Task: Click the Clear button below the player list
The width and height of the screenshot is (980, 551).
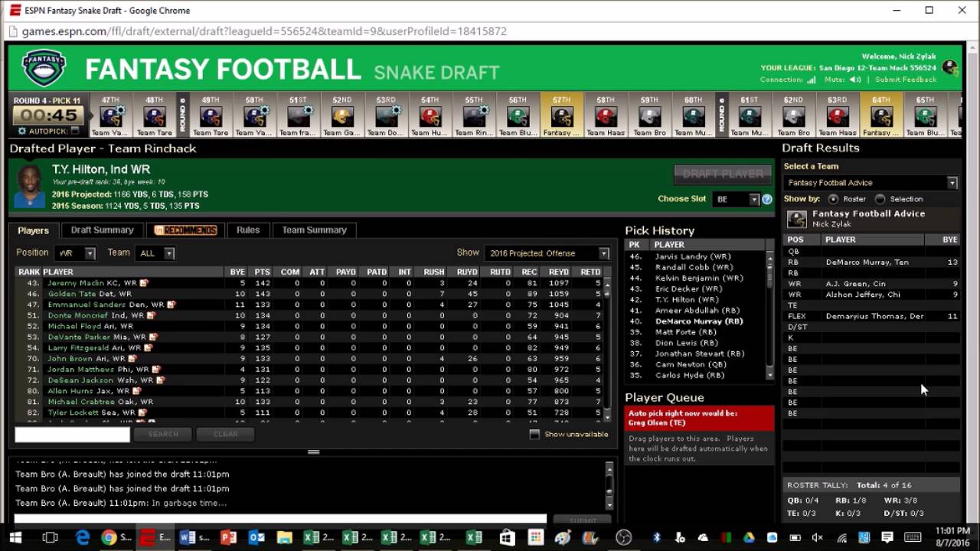Action: pyautogui.click(x=225, y=435)
